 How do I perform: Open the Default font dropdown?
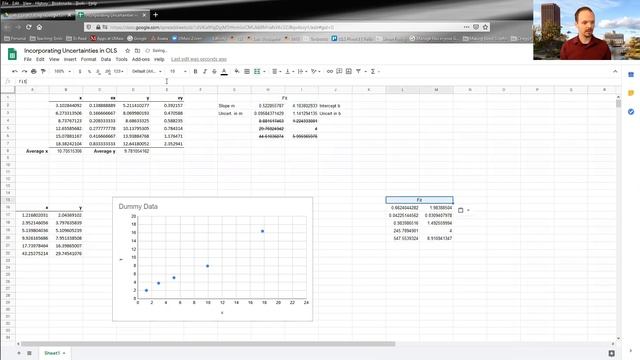coord(147,71)
